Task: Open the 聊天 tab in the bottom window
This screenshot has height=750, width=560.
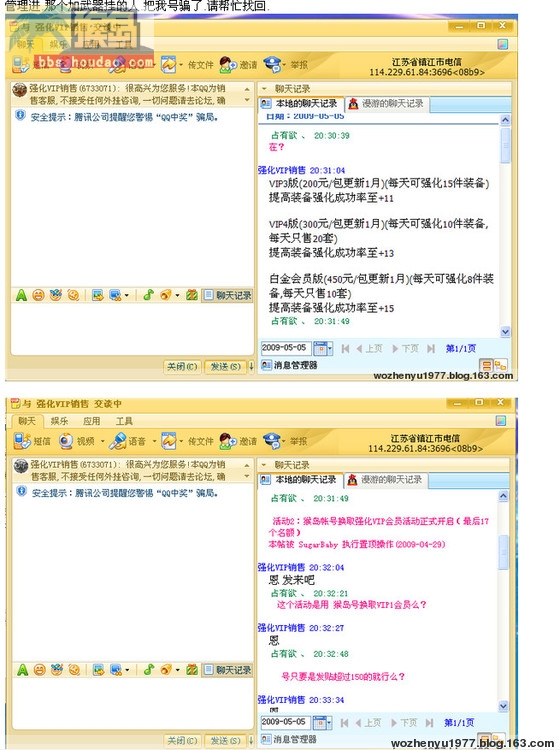Action: tap(27, 421)
